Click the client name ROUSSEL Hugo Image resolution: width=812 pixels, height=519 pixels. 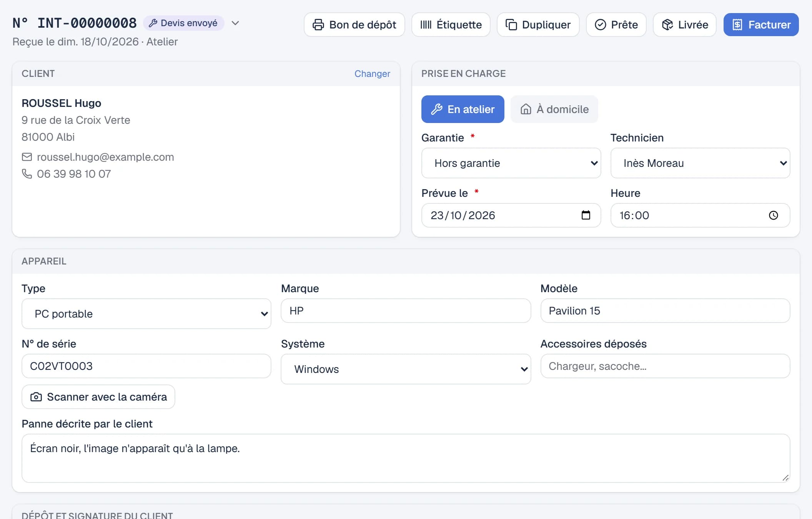pos(62,103)
